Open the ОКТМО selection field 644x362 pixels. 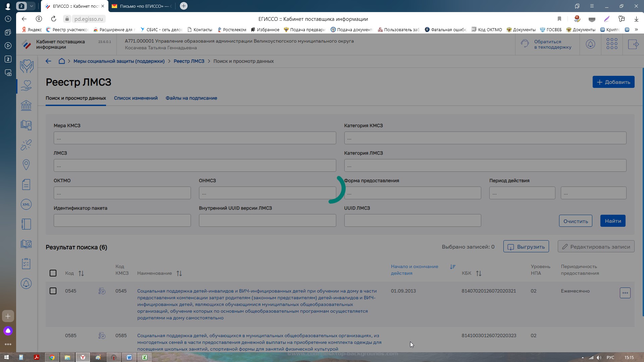(x=122, y=193)
